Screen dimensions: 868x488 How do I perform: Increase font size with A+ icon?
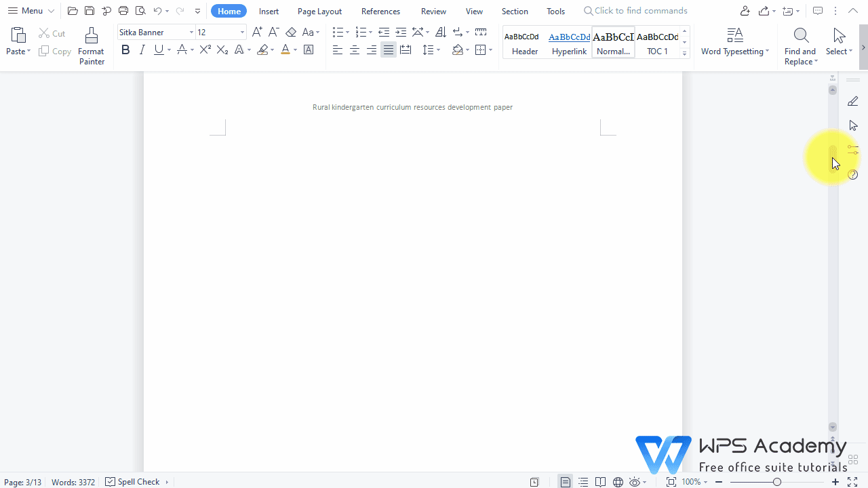pyautogui.click(x=257, y=32)
